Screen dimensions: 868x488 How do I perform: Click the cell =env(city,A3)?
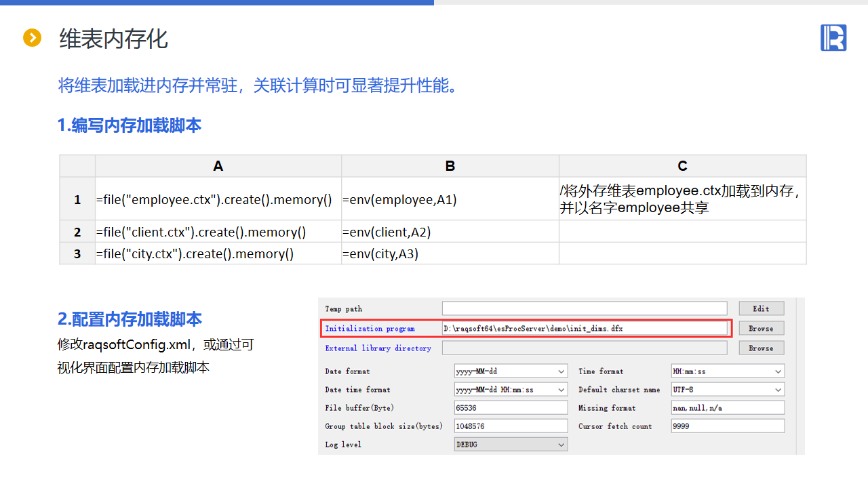point(450,253)
